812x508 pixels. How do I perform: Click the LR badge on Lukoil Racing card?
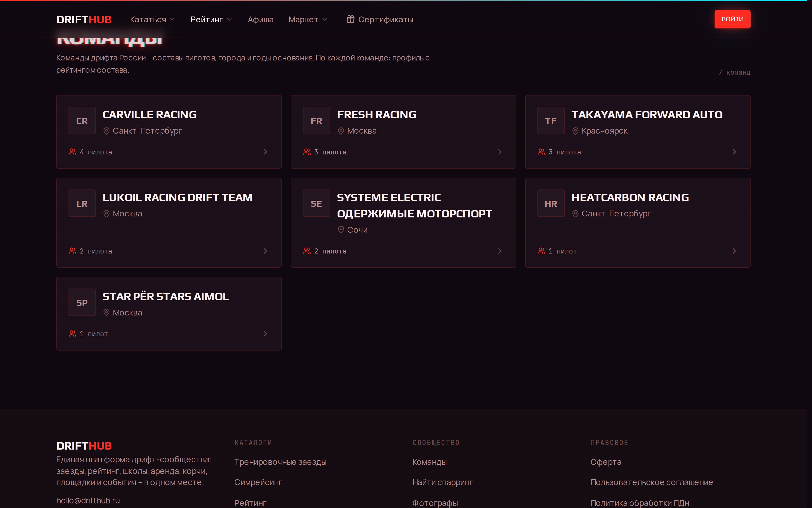pyautogui.click(x=82, y=203)
